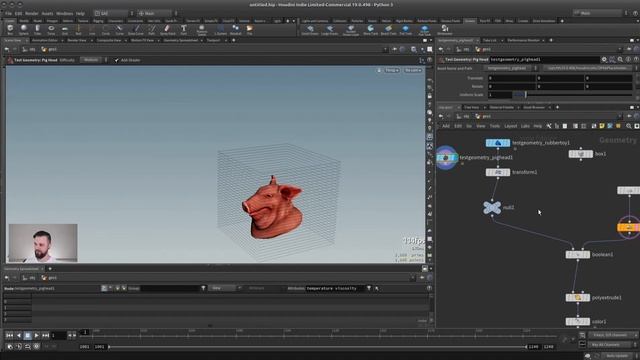Image resolution: width=640 pixels, height=360 pixels.
Task: Click the Auto Update button in status bar
Action: click(616, 356)
